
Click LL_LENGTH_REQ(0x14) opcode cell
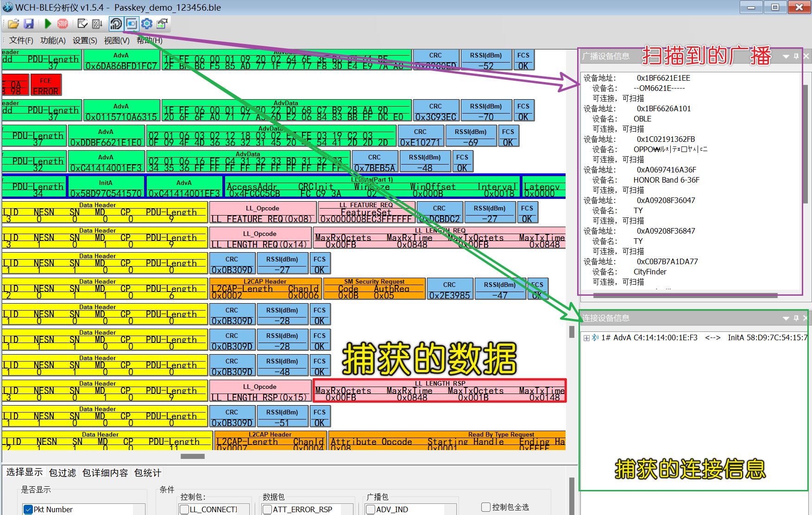point(260,238)
